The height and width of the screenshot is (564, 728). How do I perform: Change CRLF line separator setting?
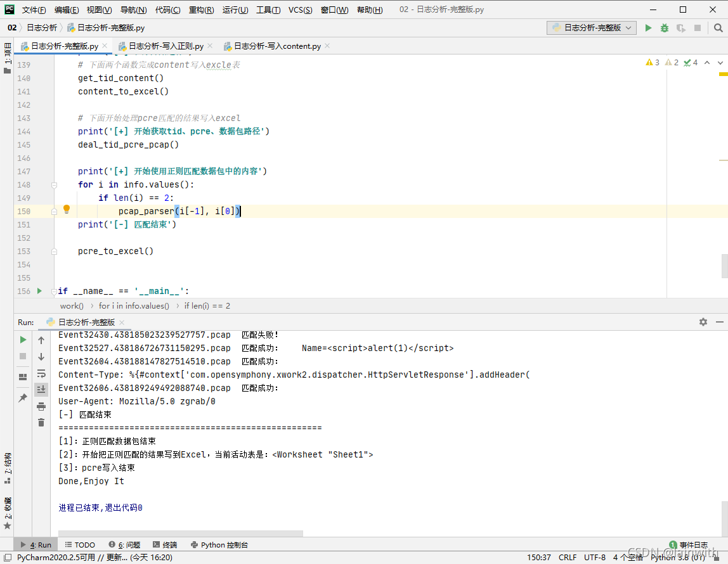568,557
